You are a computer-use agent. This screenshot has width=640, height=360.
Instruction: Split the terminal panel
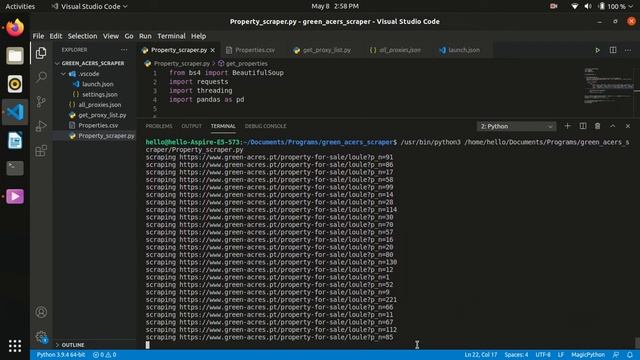pos(583,126)
